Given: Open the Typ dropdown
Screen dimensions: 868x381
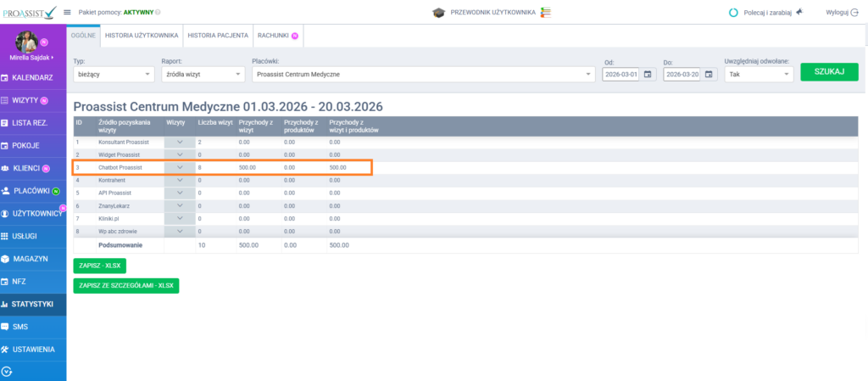Looking at the screenshot, I should 114,75.
